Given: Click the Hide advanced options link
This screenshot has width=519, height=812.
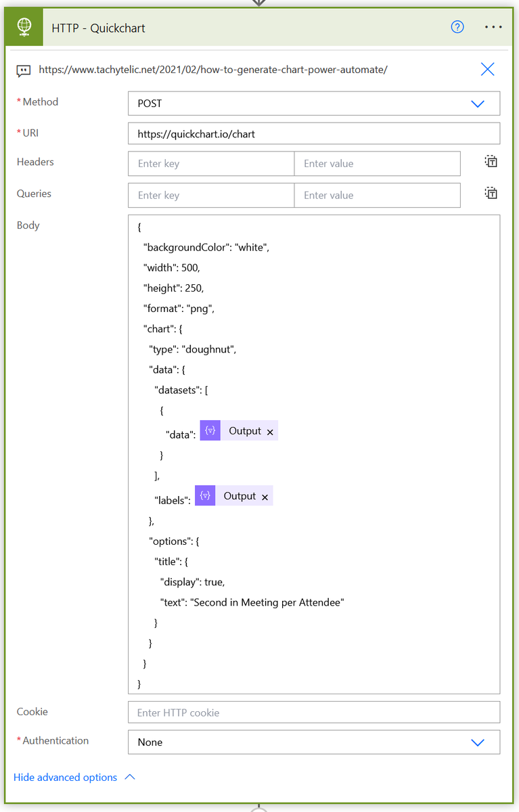Looking at the screenshot, I should click(x=66, y=777).
